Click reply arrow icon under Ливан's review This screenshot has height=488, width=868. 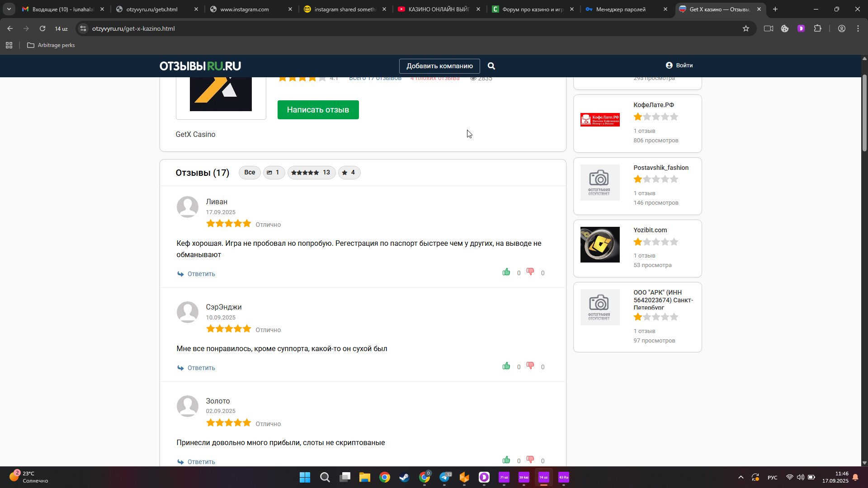click(180, 274)
